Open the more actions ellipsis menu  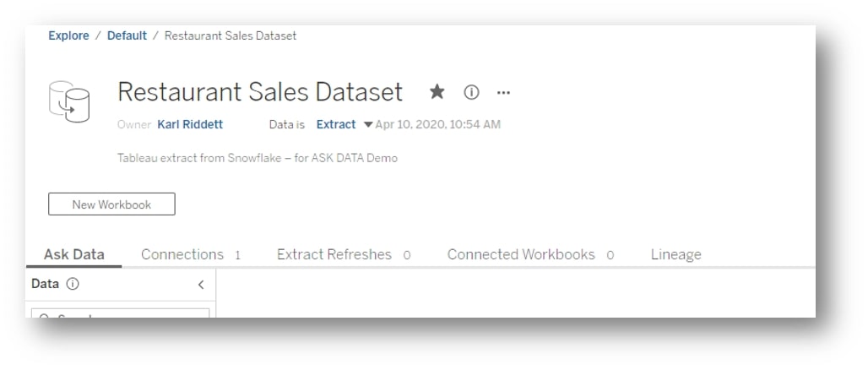pos(503,91)
